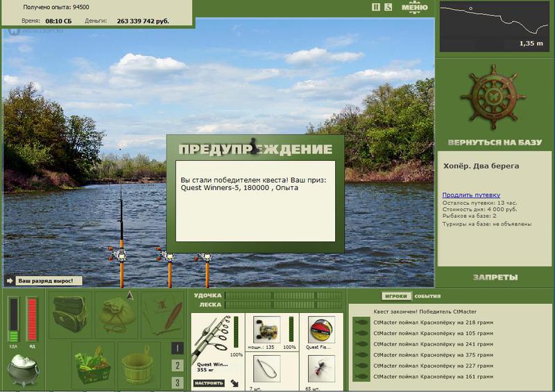This screenshot has height=392, width=555.
Task: Click the 1,35 m depth reading
Action: (x=531, y=44)
